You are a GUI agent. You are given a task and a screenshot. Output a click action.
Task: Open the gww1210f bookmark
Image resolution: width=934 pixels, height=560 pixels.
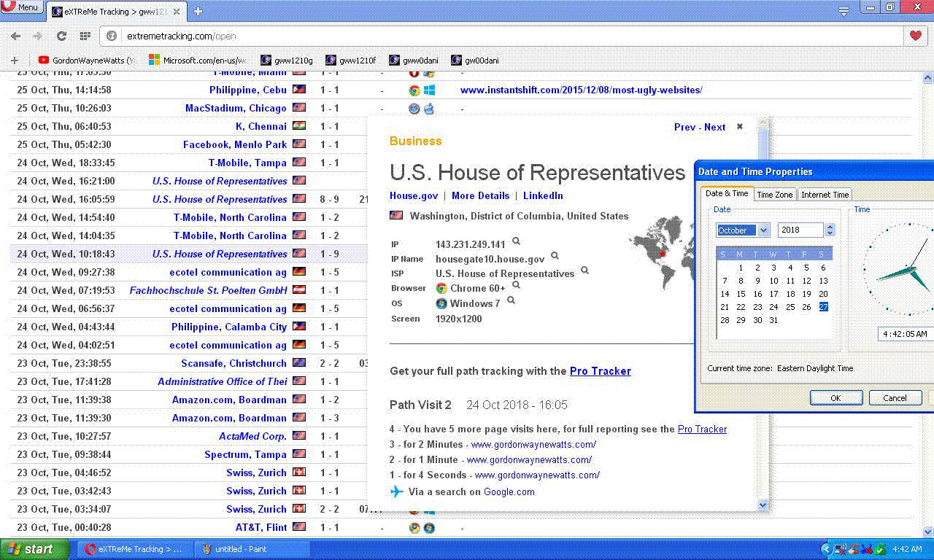pyautogui.click(x=351, y=61)
